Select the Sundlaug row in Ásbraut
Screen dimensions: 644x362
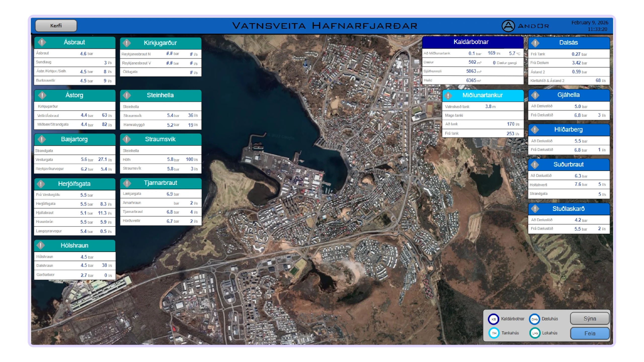click(75, 62)
